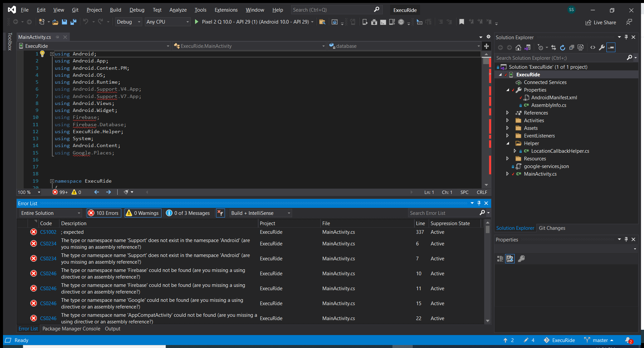
Task: Open the CS0234 link for line 6
Action: pos(48,244)
